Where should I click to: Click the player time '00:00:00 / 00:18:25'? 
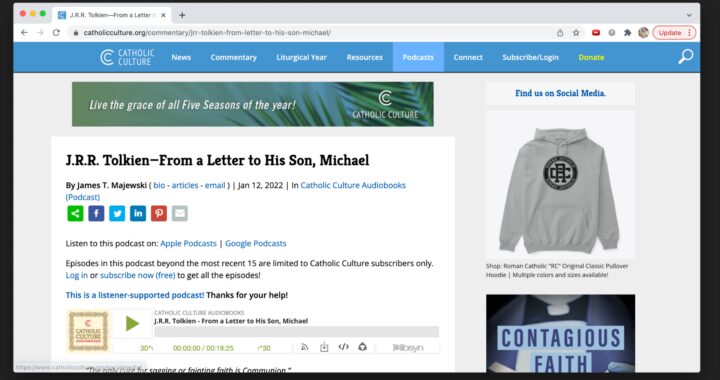203,348
